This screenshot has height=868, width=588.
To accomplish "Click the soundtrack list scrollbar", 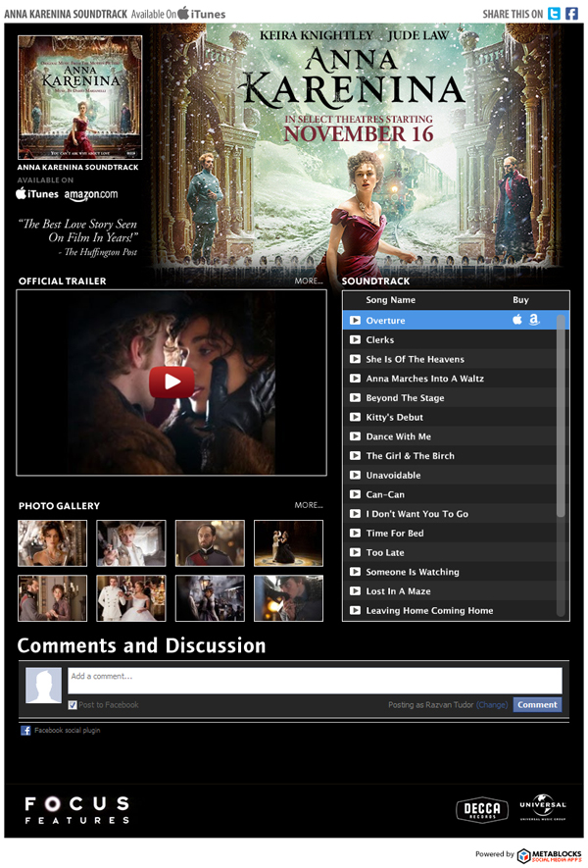I will (x=561, y=415).
